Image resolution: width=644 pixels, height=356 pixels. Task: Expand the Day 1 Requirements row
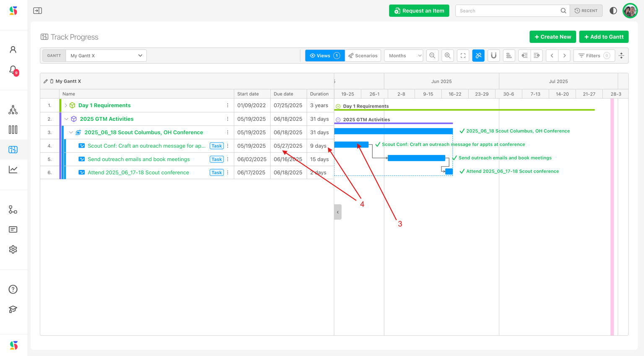pyautogui.click(x=66, y=105)
